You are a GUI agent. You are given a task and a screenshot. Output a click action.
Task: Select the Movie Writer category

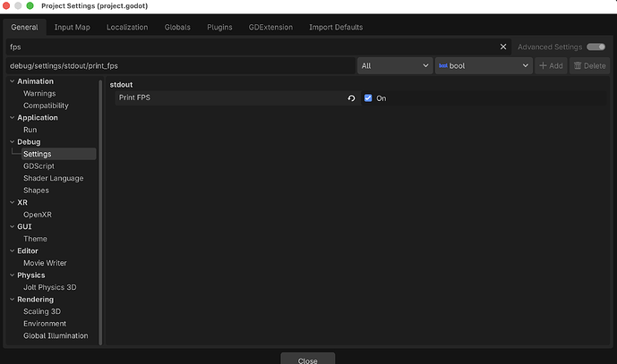pyautogui.click(x=45, y=263)
